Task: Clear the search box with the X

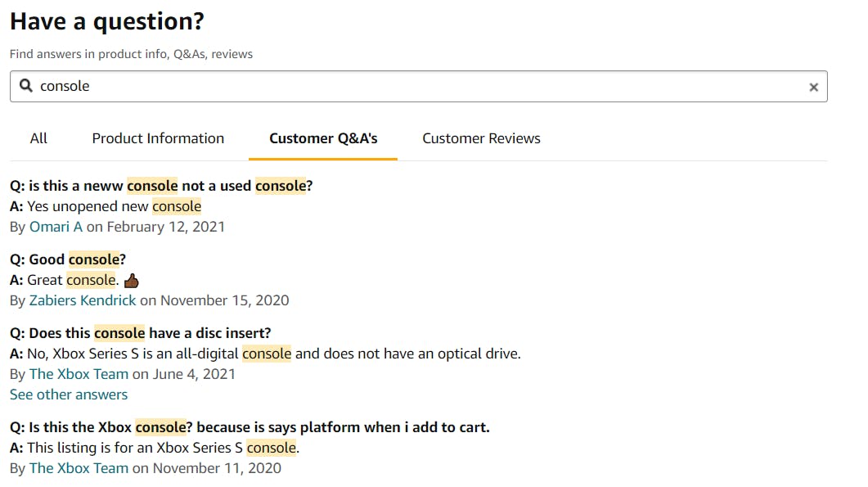Action: point(813,87)
